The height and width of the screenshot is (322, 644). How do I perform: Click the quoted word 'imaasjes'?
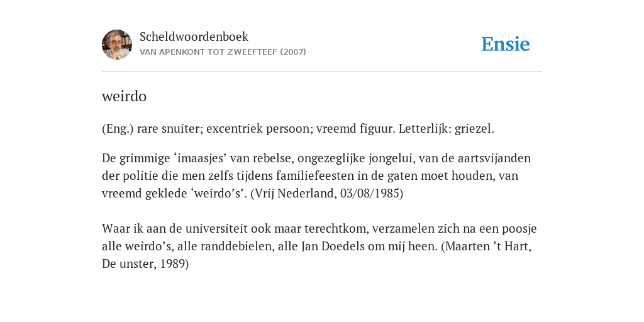[x=201, y=158]
